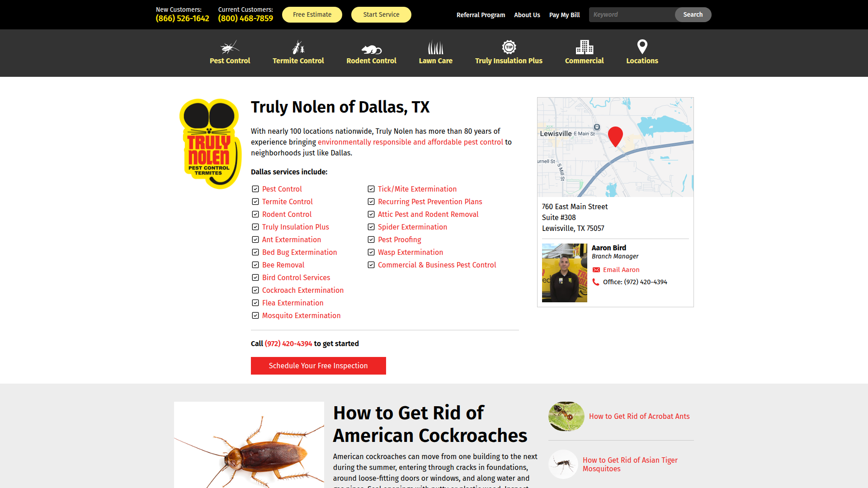Click the check icon beside Rodent Control
This screenshot has width=868, height=488.
255,214
